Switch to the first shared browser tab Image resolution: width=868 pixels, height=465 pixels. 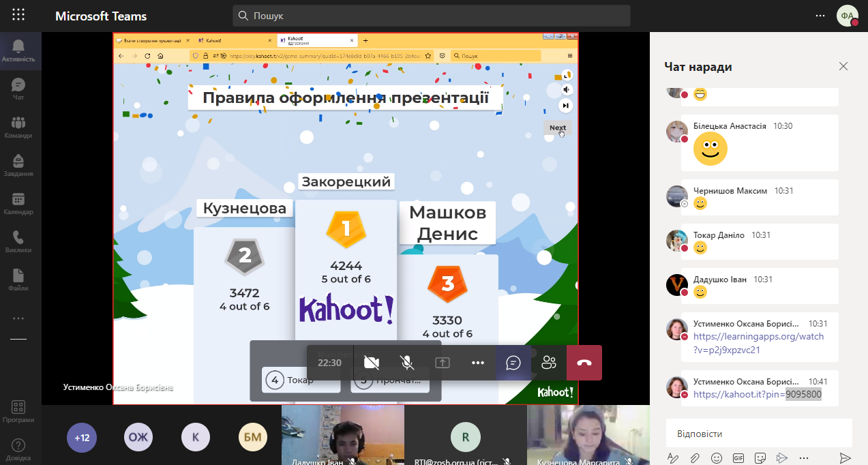[155, 40]
